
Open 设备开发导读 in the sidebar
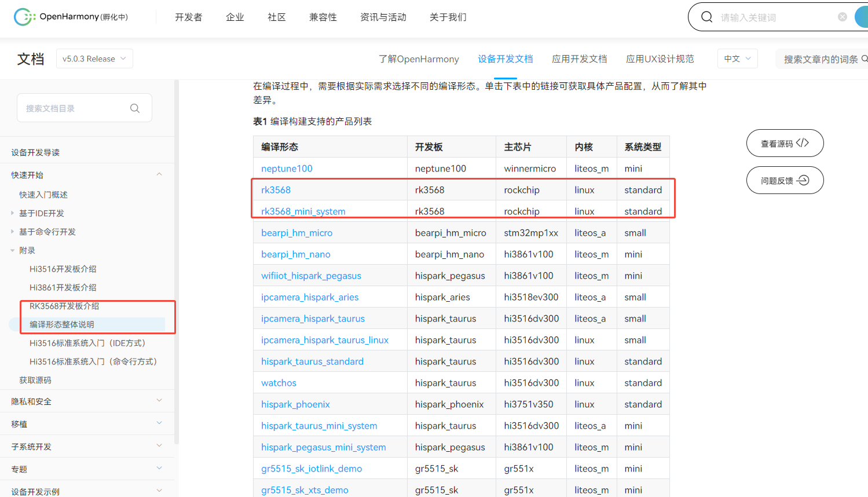[x=35, y=152]
